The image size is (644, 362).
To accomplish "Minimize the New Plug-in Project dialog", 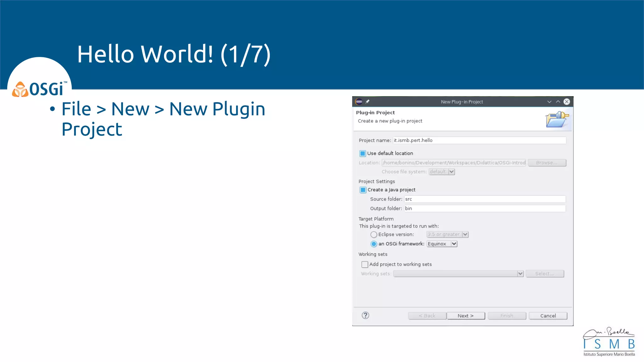I will 549,101.
